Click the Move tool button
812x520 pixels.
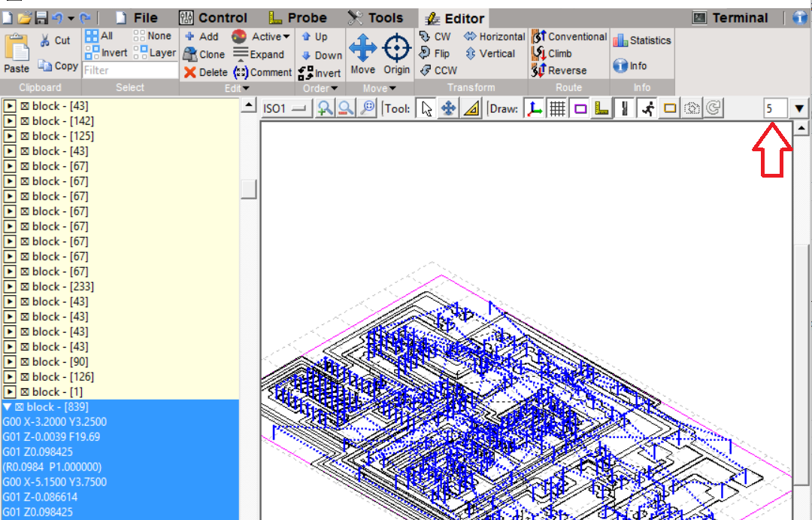pos(362,54)
